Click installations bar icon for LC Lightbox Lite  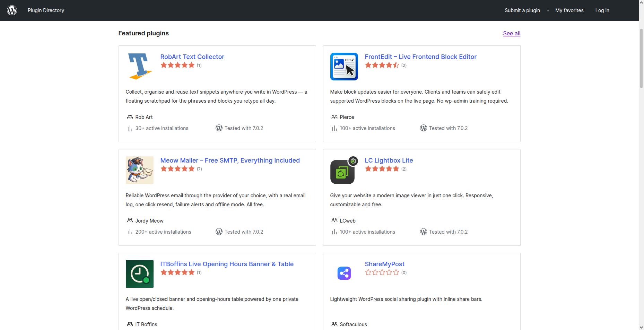334,232
